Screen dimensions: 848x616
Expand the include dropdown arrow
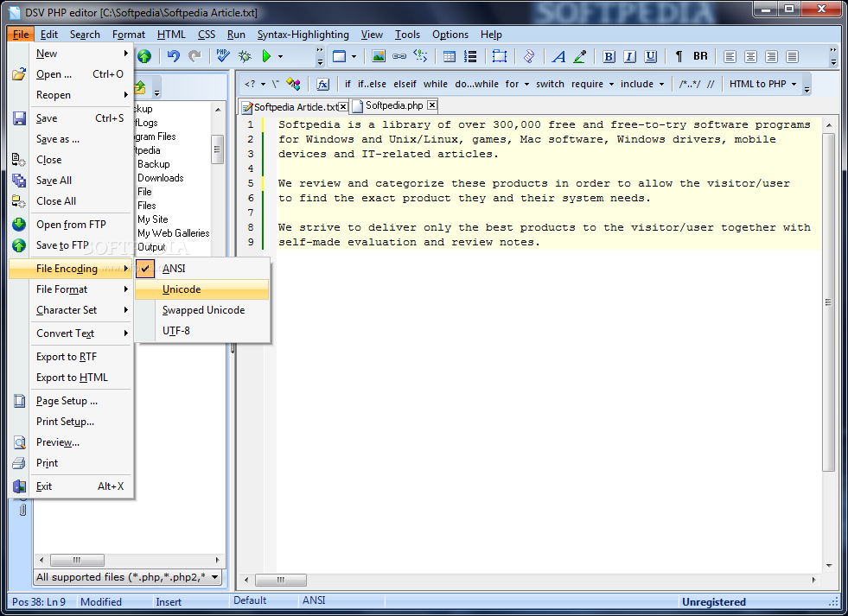[x=661, y=85]
